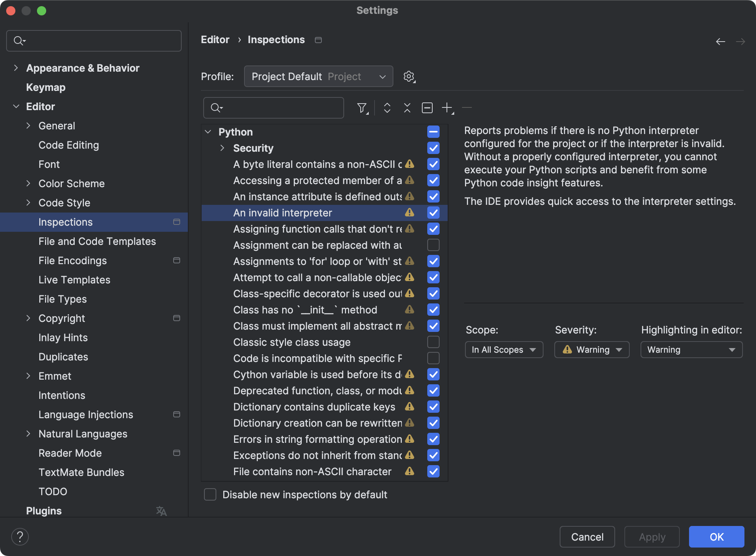Focus the settings sidebar search field
The image size is (756, 556).
[94, 41]
